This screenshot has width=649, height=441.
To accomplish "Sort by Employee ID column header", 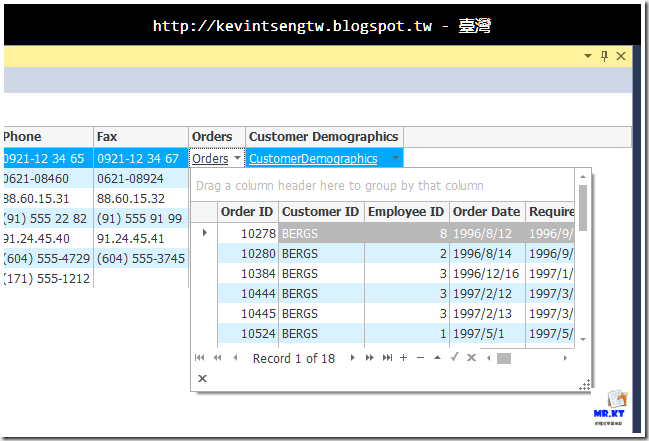I will coord(407,212).
